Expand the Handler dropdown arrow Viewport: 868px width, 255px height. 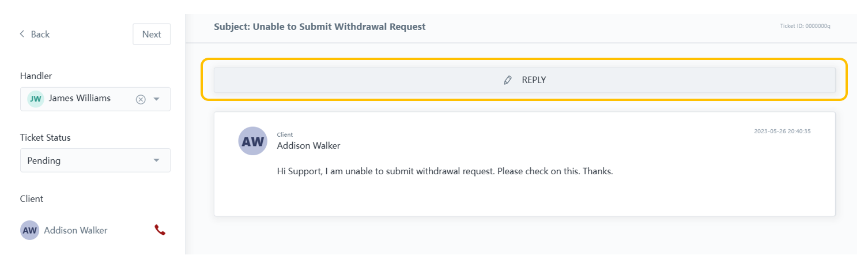tap(156, 99)
